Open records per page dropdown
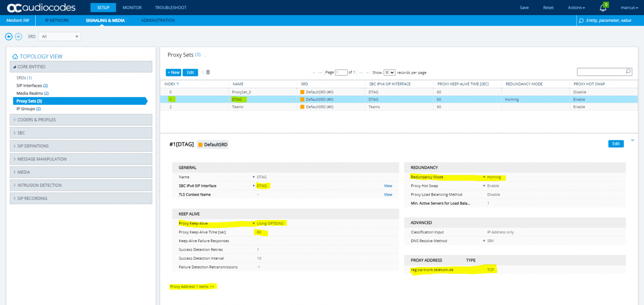 [390, 72]
